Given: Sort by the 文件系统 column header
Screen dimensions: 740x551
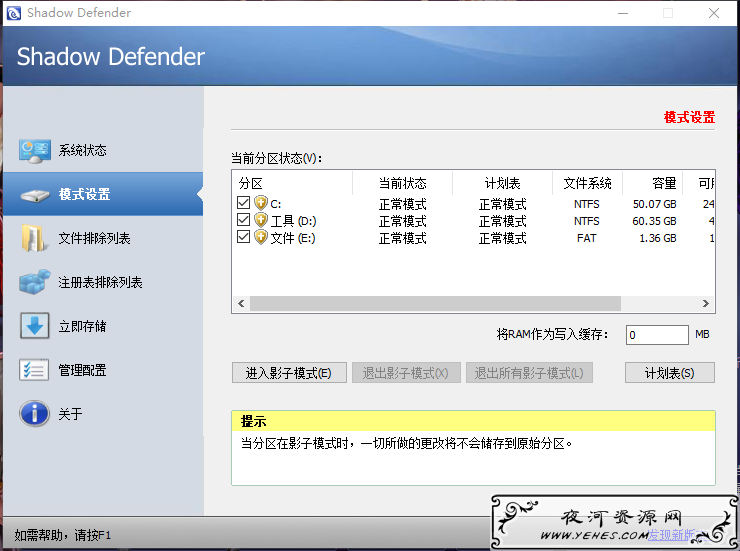Looking at the screenshot, I should [587, 184].
